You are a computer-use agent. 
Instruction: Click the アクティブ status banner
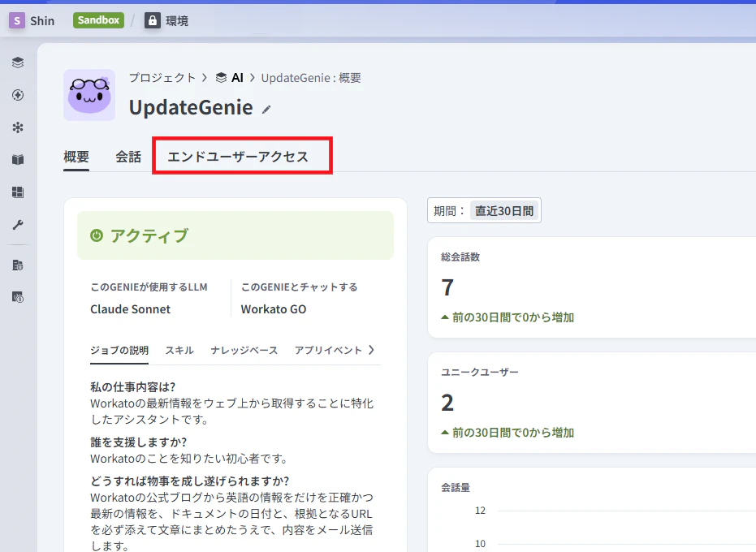pyautogui.click(x=235, y=235)
